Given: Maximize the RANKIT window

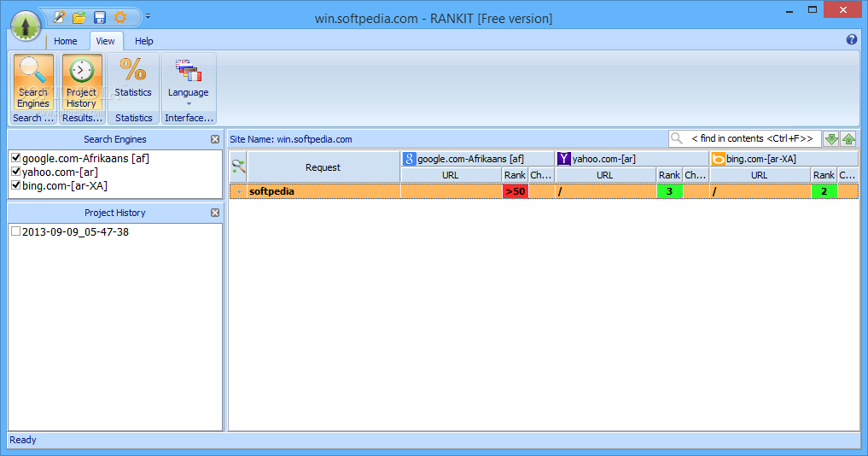Looking at the screenshot, I should pyautogui.click(x=813, y=10).
